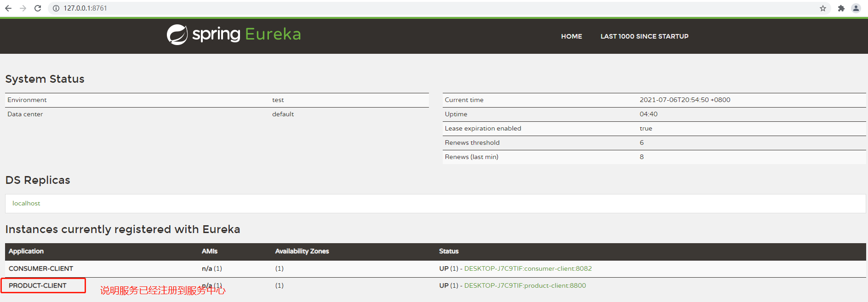Go back with the browser back arrow
The image size is (868, 302).
tap(8, 8)
